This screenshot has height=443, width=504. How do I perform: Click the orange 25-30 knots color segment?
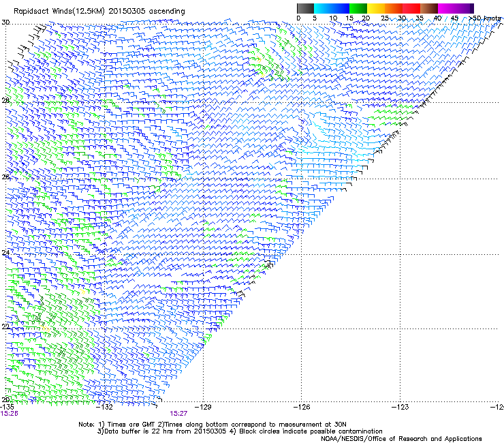394,8
